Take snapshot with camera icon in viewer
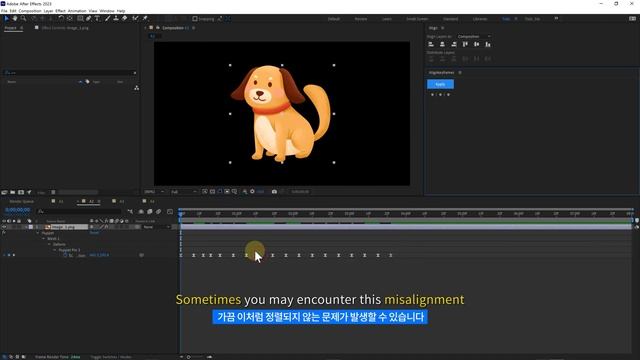The width and height of the screenshot is (640, 360). (x=274, y=191)
